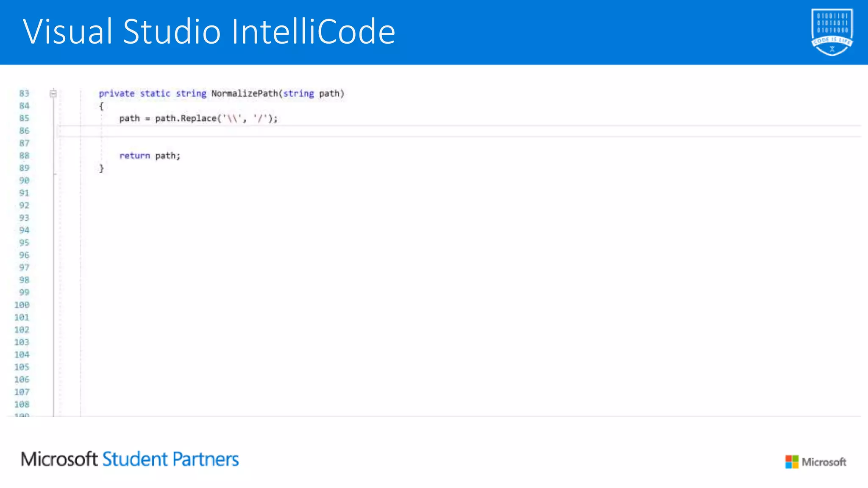Screen dimensions: 868x488
Task: Click the Microsoft four-square logo
Action: 792,462
